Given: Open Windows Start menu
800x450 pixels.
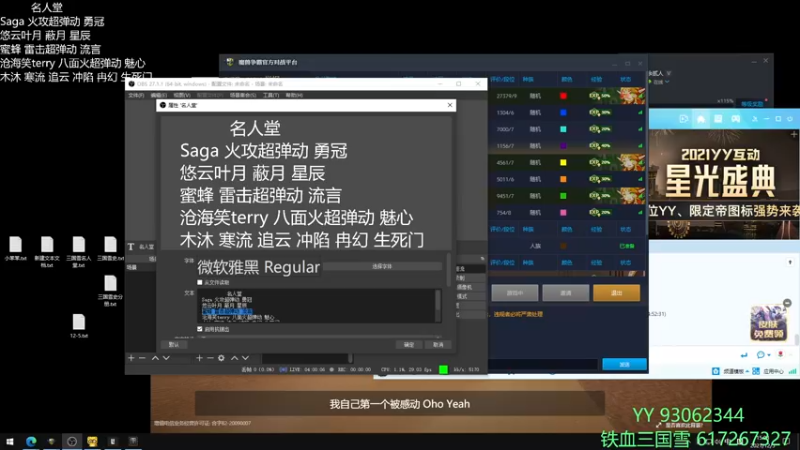Looking at the screenshot, I should coord(10,441).
